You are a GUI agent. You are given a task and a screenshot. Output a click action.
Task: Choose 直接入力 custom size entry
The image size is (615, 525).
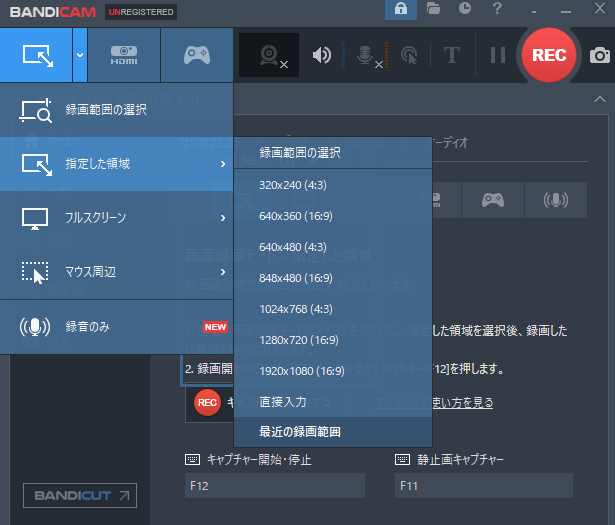tap(333, 402)
